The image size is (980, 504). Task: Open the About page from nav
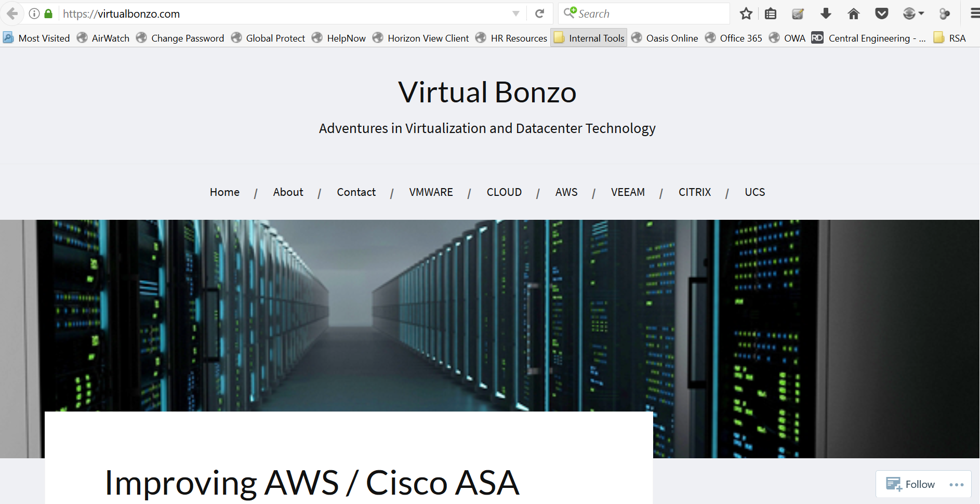coord(288,192)
